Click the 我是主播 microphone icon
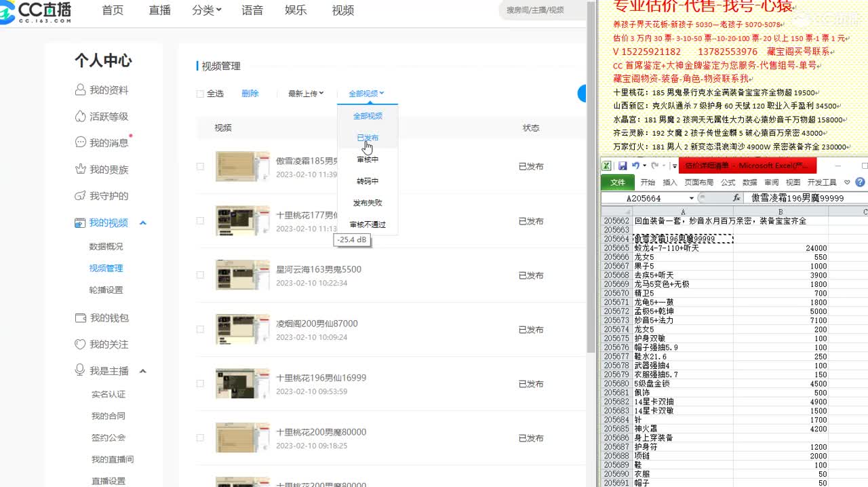The image size is (868, 487). [x=81, y=370]
